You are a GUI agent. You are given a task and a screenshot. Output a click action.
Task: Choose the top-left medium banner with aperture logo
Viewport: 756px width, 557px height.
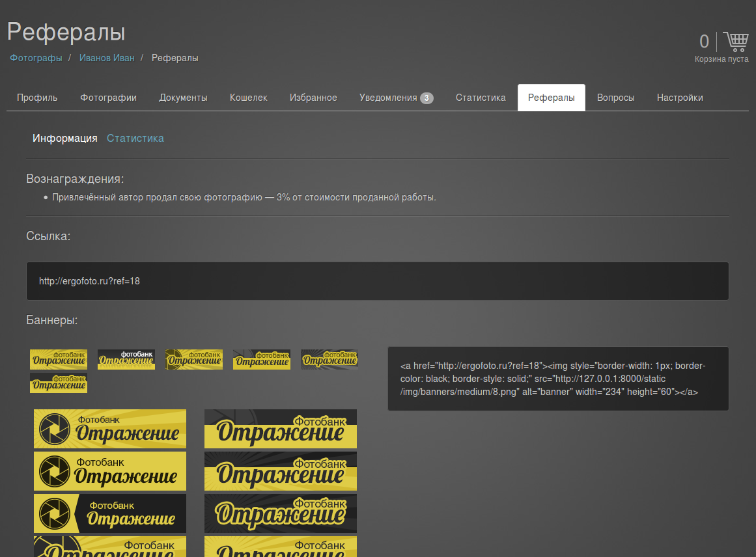[x=110, y=429]
